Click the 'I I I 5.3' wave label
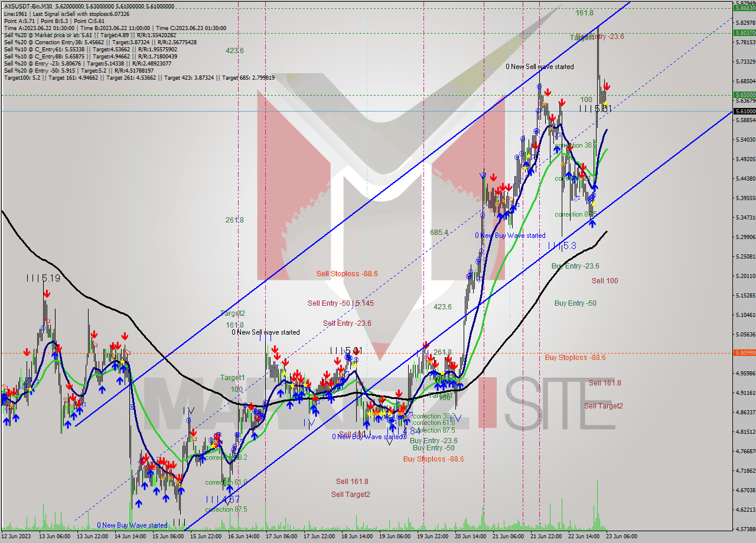The width and height of the screenshot is (756, 543). pos(563,244)
